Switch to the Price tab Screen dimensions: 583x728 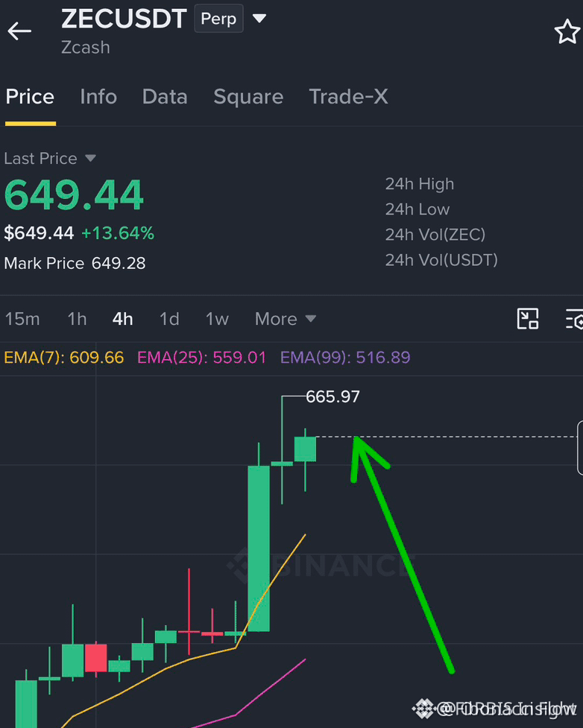click(30, 97)
